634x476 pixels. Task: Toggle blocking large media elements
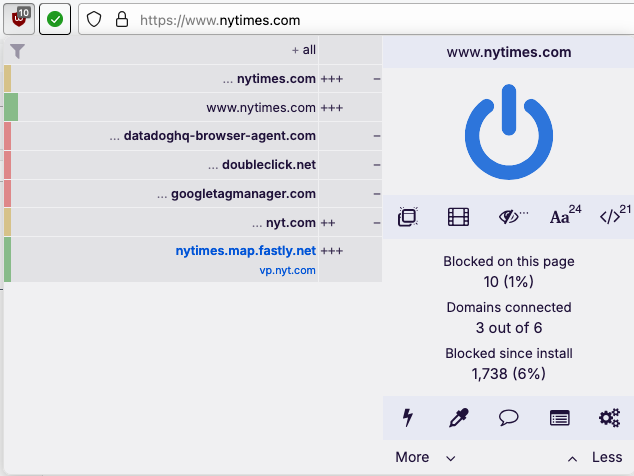pos(459,217)
